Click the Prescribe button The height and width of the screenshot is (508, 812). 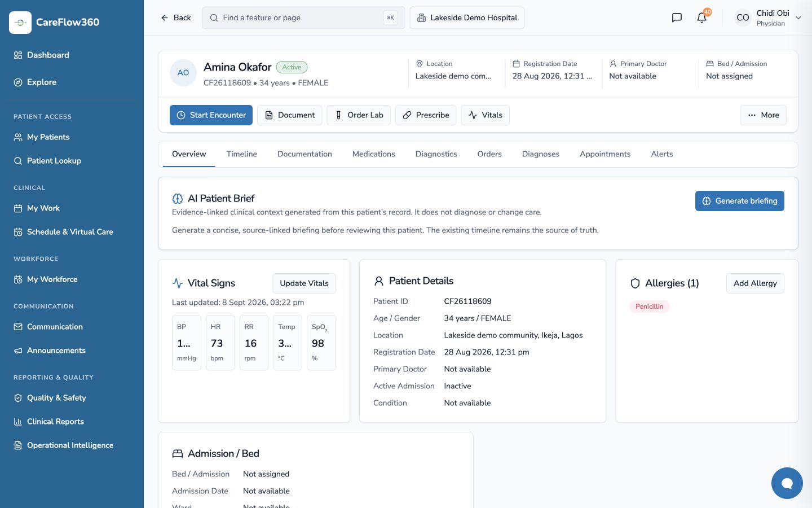426,115
